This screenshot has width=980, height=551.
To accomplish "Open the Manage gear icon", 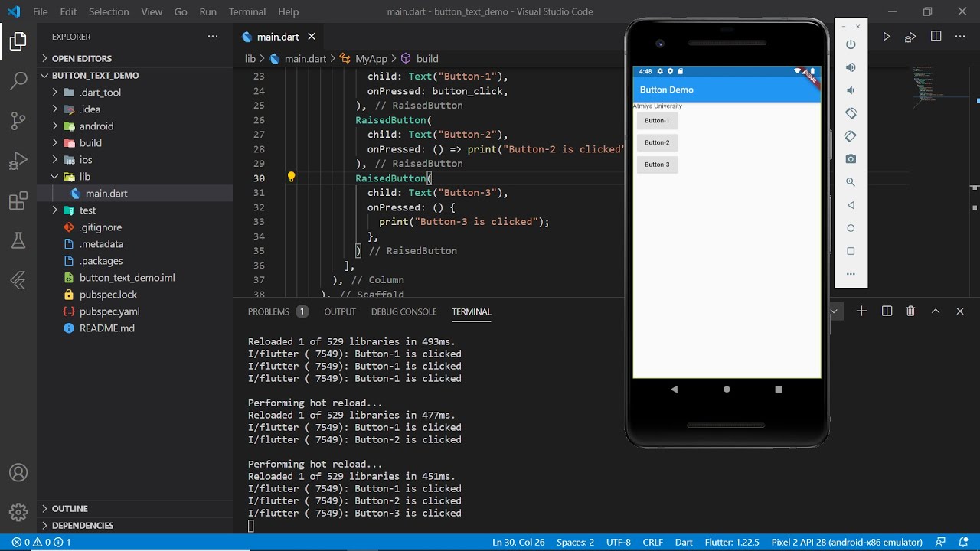I will (18, 512).
